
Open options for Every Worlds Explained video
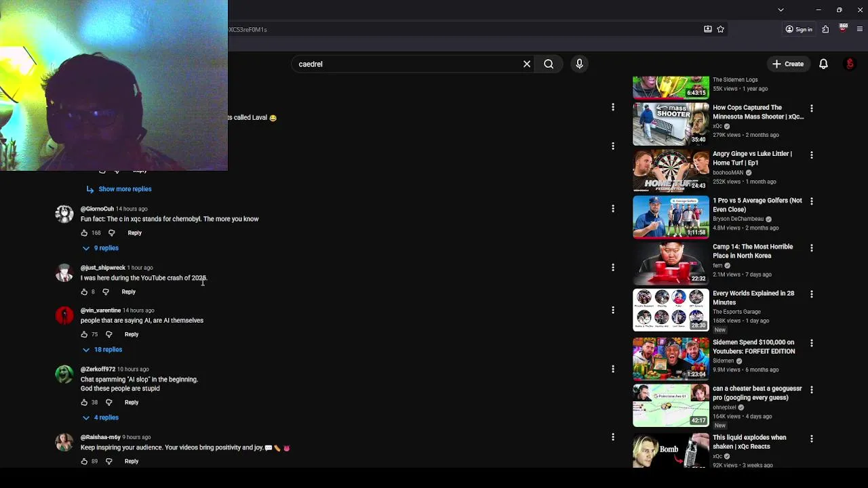(812, 294)
